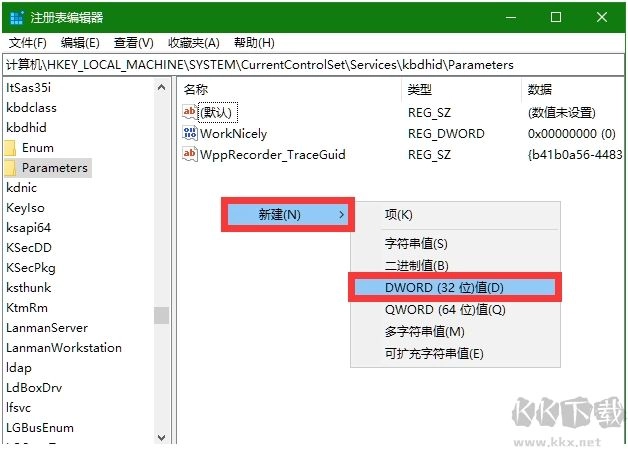Open the 收藏夹(A) menu
The height and width of the screenshot is (449, 628).
click(193, 43)
